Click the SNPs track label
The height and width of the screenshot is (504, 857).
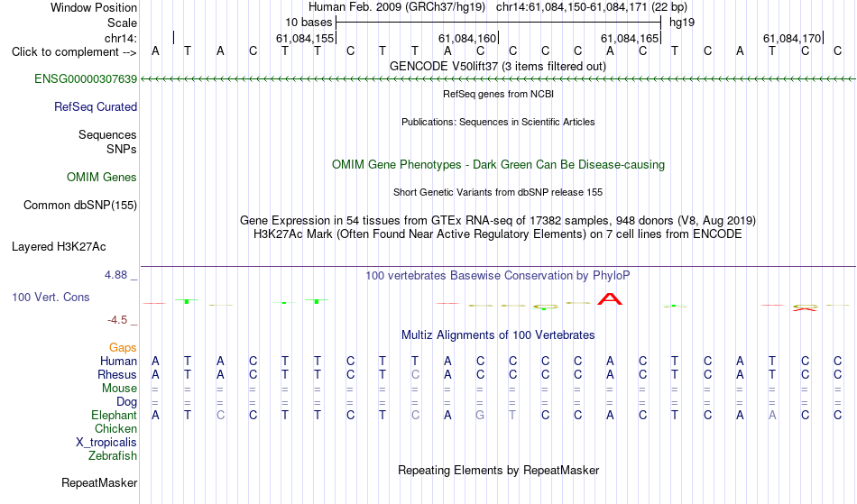tap(122, 149)
